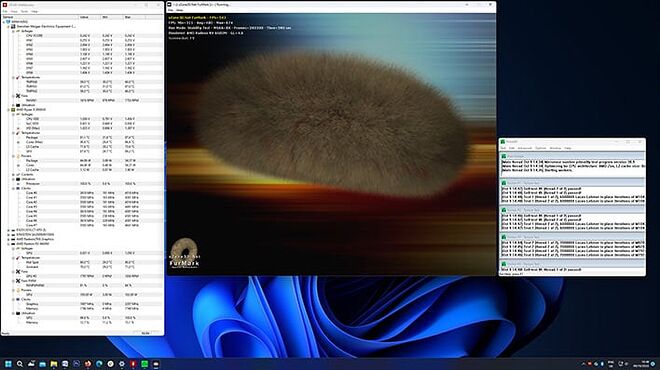Screen dimensions: 660x370
Task: Click the Microsoft Edge taskbar icon
Action: (x=99, y=364)
